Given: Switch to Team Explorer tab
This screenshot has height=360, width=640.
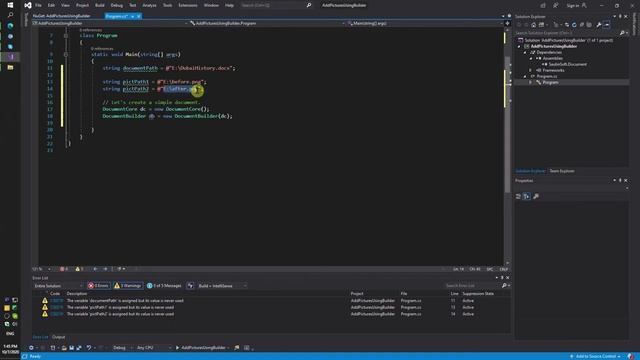Looking at the screenshot, I should coord(562,171).
